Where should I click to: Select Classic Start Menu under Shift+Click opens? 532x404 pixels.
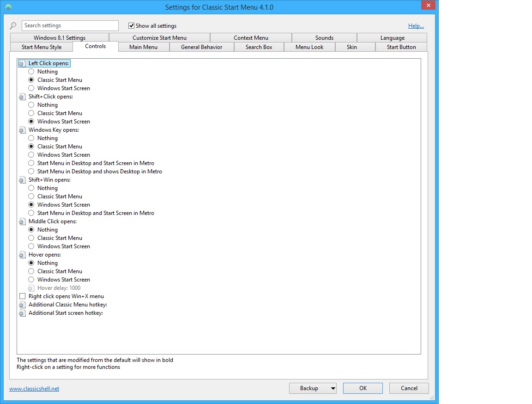31,113
